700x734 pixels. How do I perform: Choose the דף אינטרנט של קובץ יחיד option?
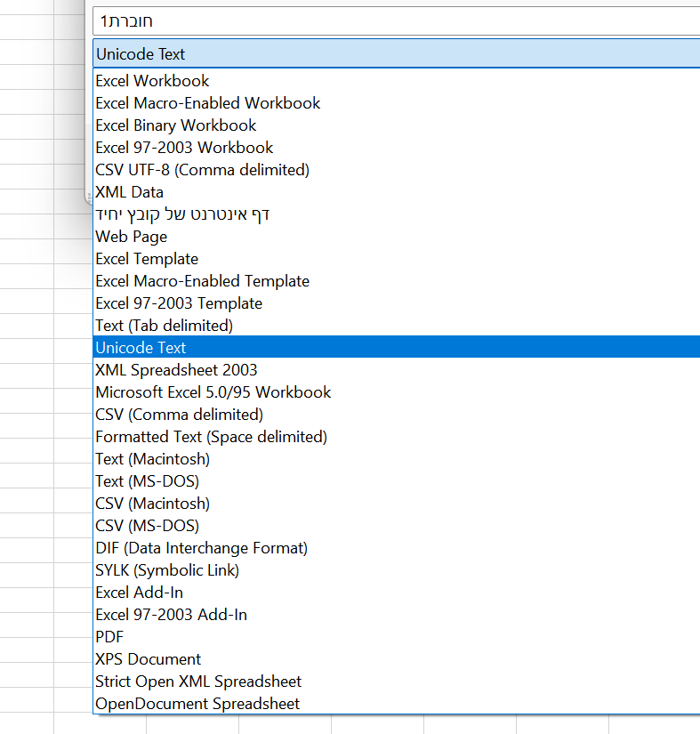397,214
